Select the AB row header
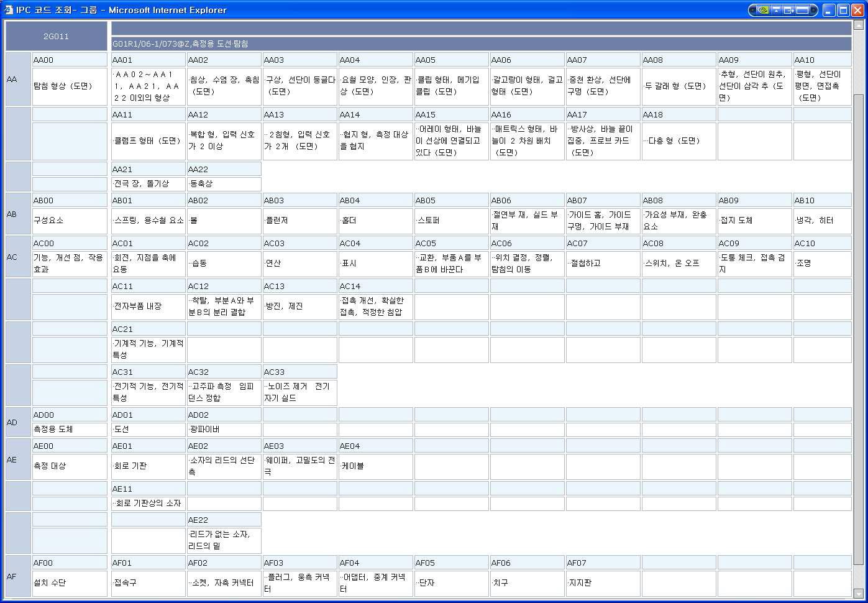Viewport: 868px width, 603px height. coord(18,214)
